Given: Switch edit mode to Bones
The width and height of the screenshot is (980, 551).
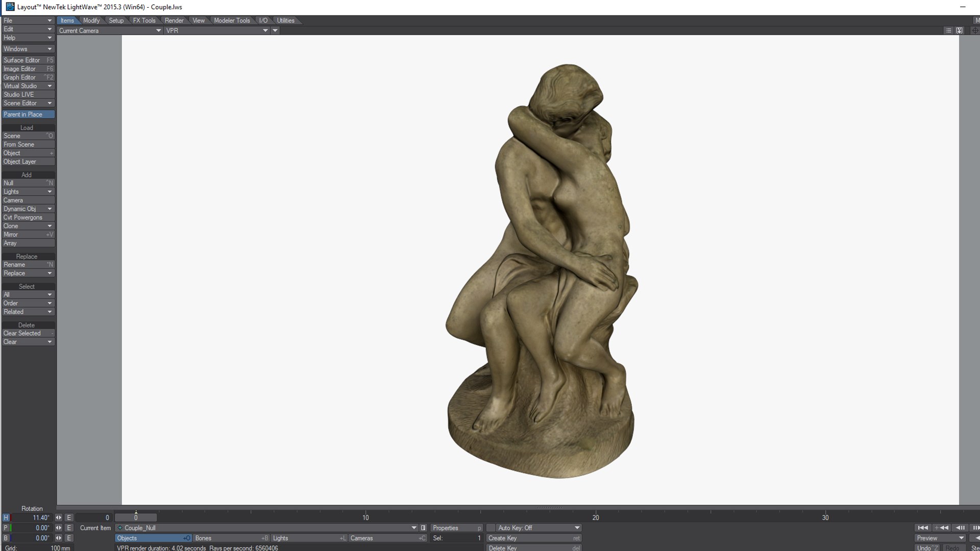Looking at the screenshot, I should click(x=231, y=538).
